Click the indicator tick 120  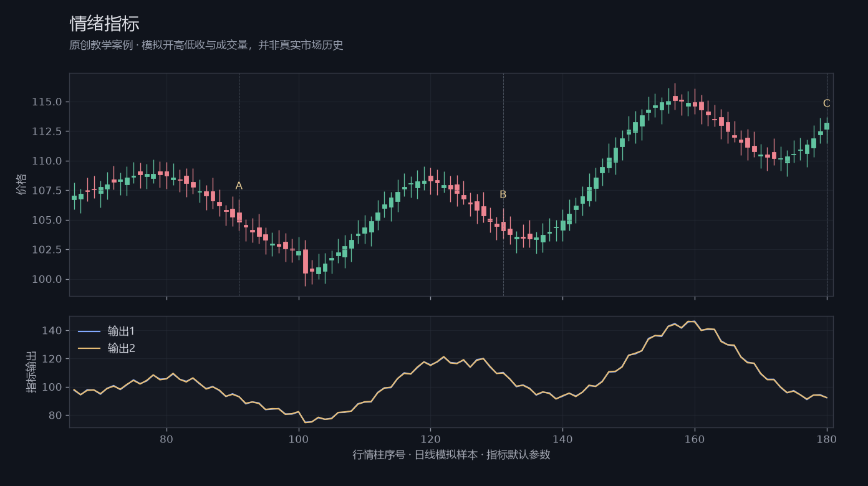coord(53,359)
